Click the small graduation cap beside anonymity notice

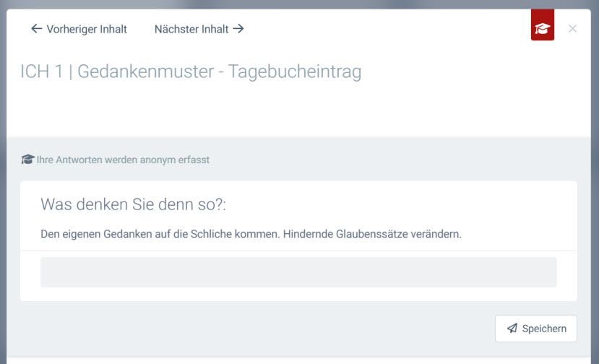(27, 160)
